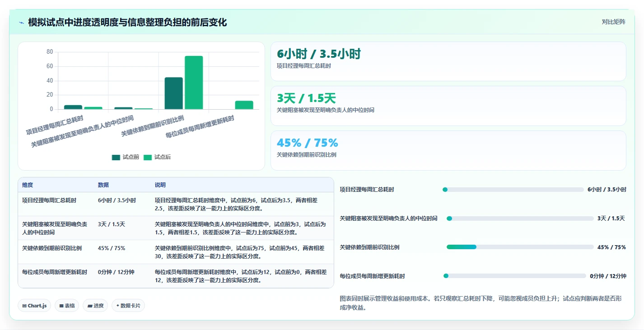
Task: Click the 关键依赖到期前识别比例 progress bar
Action: 520,247
